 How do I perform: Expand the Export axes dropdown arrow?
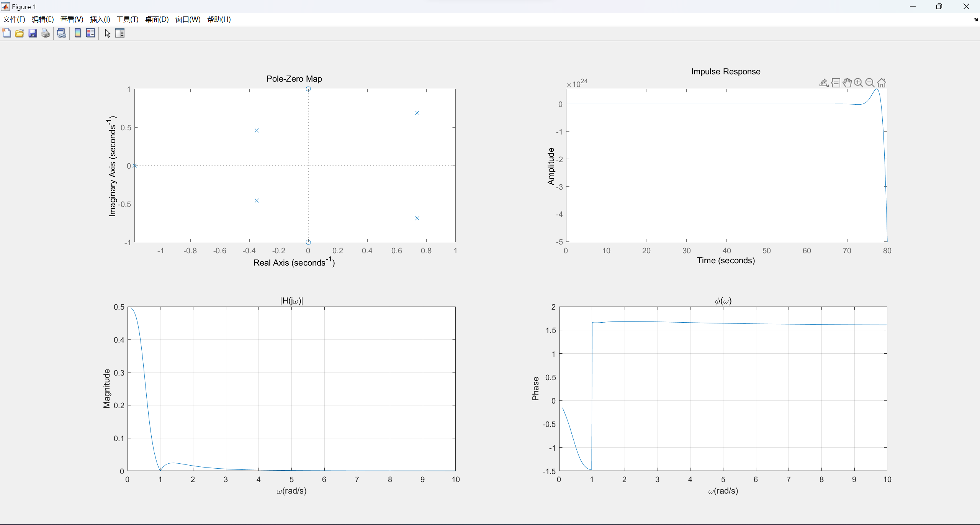click(x=824, y=83)
